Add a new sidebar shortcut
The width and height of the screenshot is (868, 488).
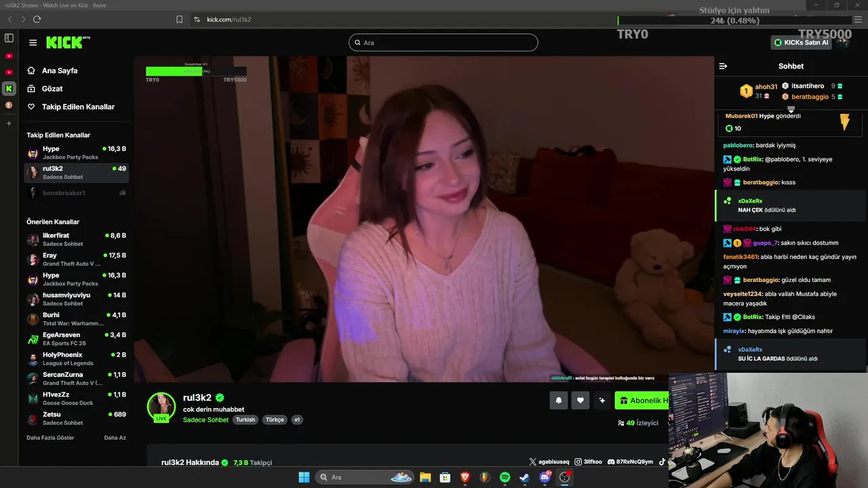coord(9,123)
